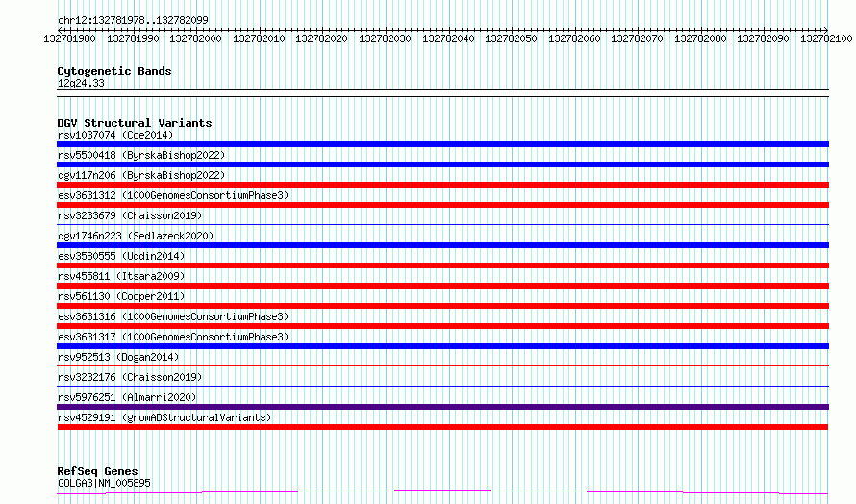Click the red bar under esv3631316
856x504 pixels.
(x=442, y=326)
